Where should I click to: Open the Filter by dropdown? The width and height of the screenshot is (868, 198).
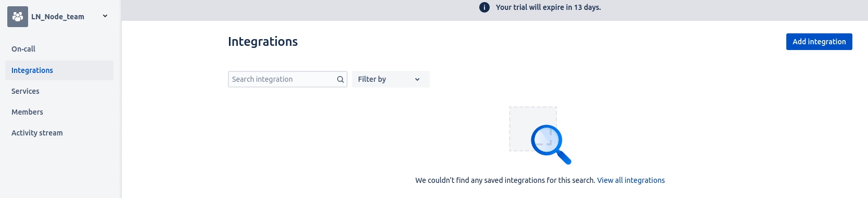pos(391,79)
